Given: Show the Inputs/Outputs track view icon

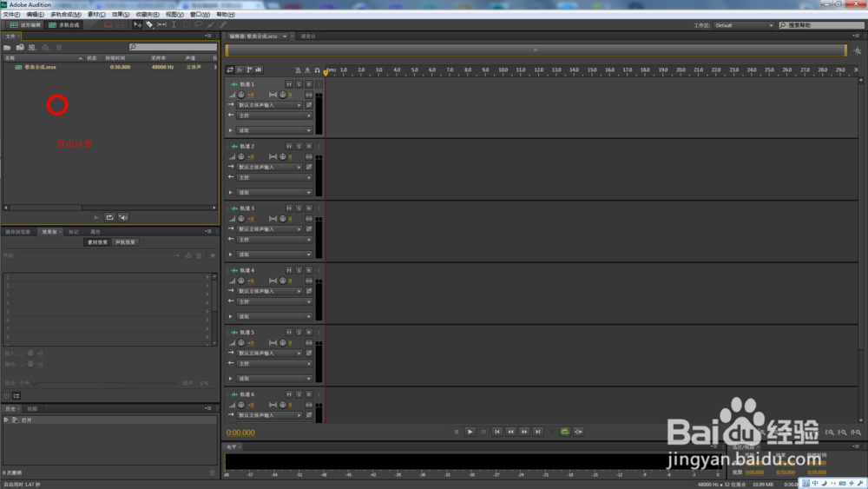Looking at the screenshot, I should tap(230, 69).
